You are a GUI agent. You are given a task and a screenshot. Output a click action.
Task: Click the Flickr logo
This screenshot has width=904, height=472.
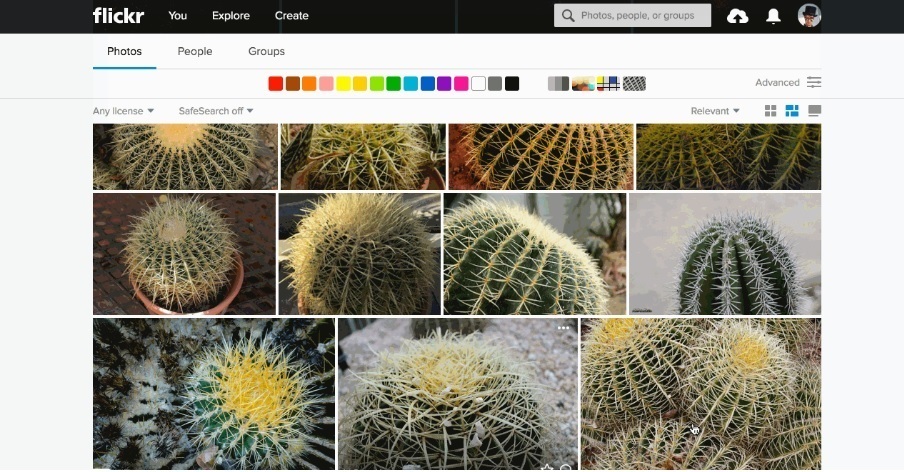tap(117, 15)
